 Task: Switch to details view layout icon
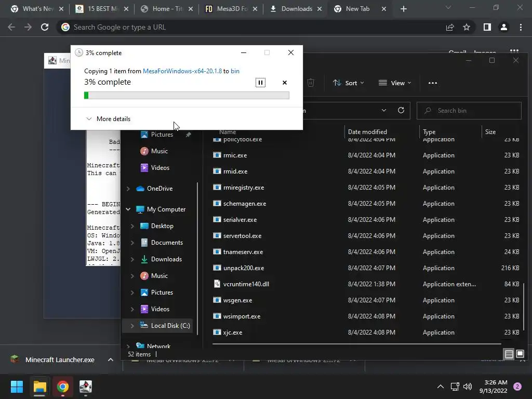click(509, 354)
